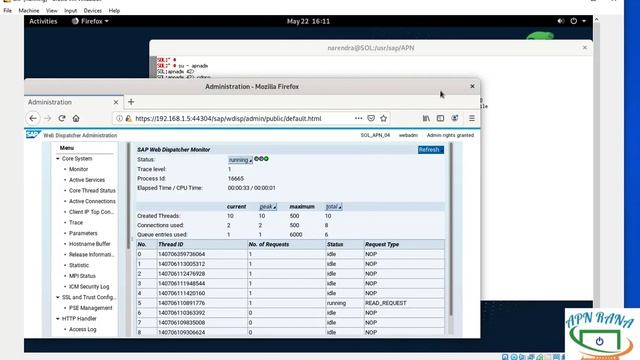Open Monitor in the Core System menu
This screenshot has height=360, width=640.
tap(78, 169)
